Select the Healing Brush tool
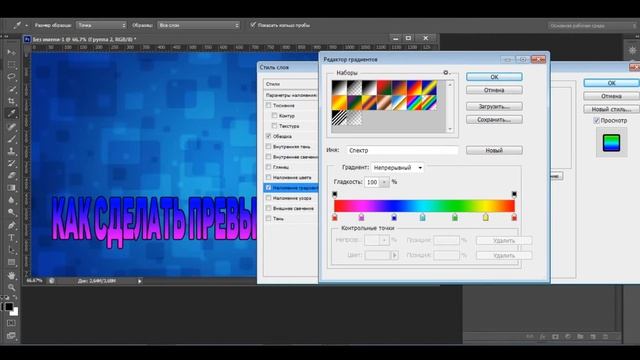The height and width of the screenshot is (360, 640). pos(11,127)
